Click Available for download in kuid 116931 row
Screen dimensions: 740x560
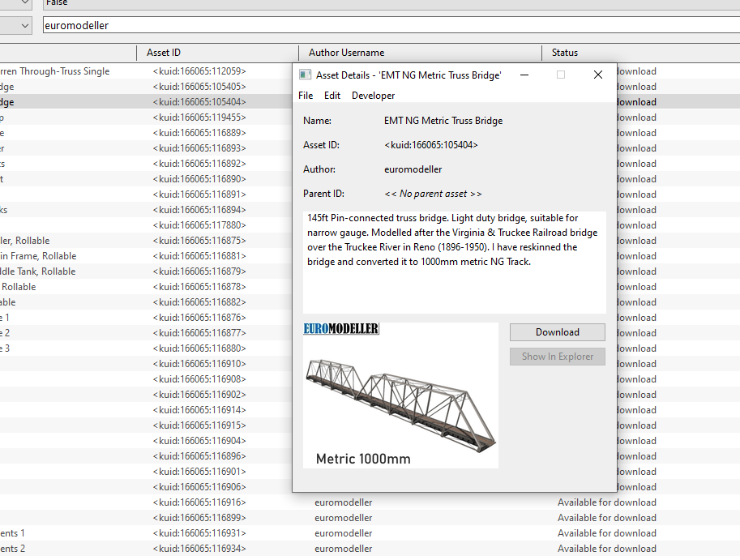pos(607,533)
